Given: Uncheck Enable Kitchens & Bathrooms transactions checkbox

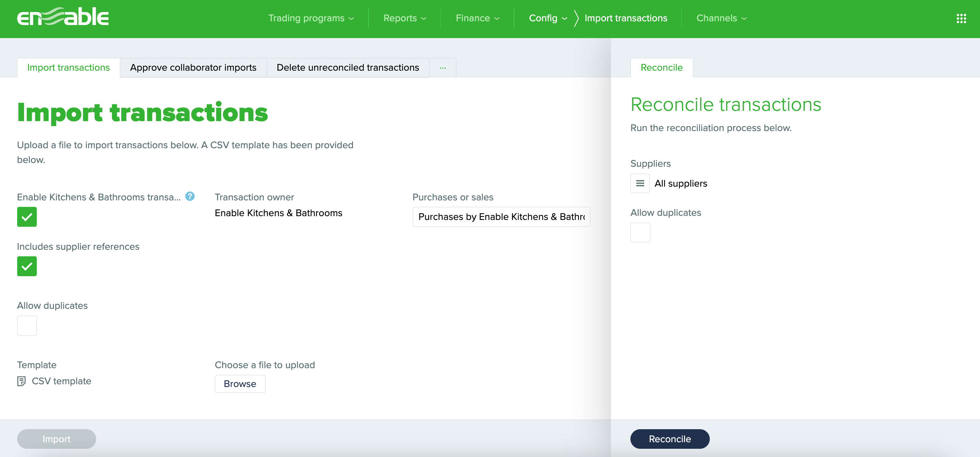Looking at the screenshot, I should click(x=27, y=217).
